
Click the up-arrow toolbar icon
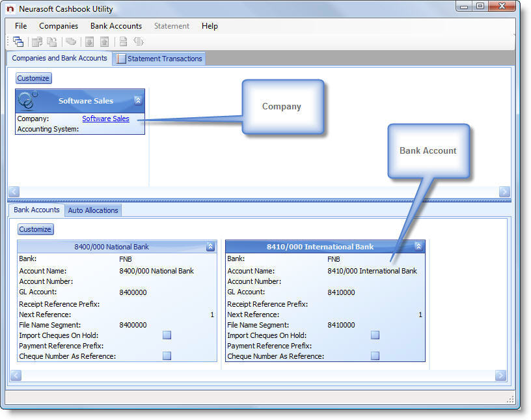click(x=104, y=42)
